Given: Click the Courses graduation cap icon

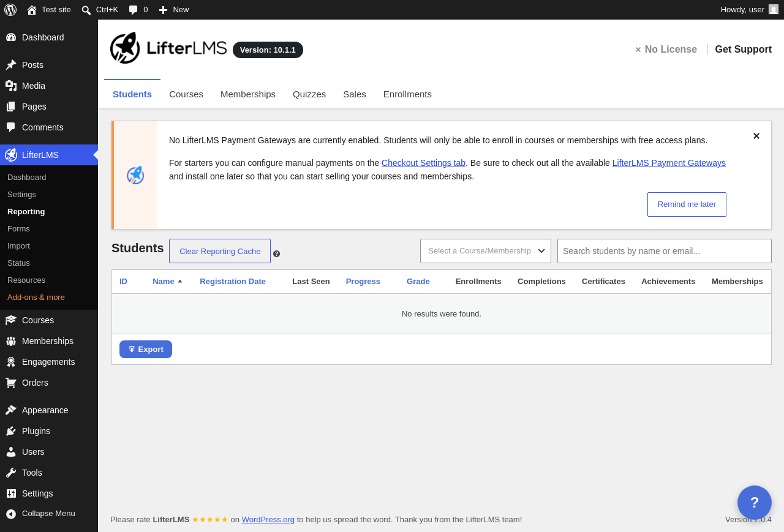Looking at the screenshot, I should [x=11, y=320].
